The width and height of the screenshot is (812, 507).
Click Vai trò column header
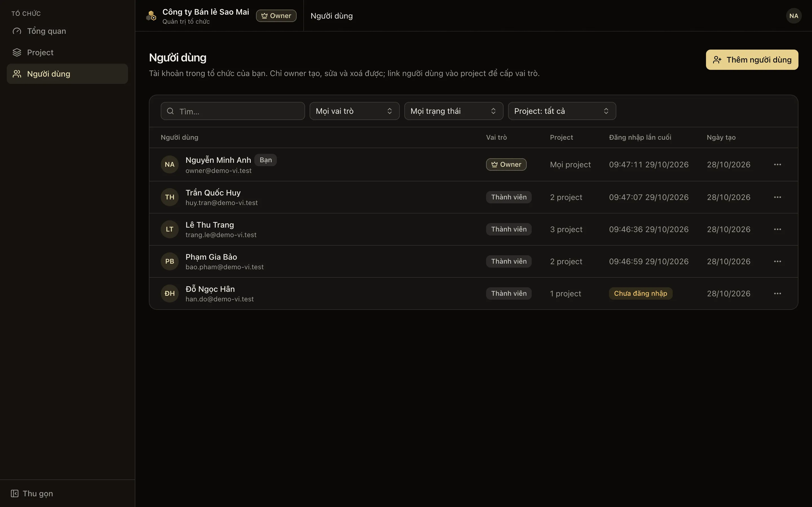tap(496, 137)
